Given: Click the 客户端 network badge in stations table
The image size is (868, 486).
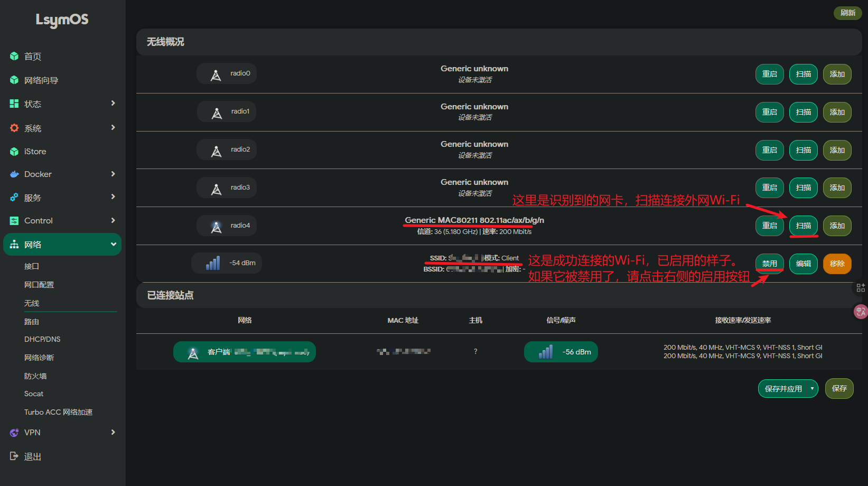Looking at the screenshot, I should (x=245, y=352).
